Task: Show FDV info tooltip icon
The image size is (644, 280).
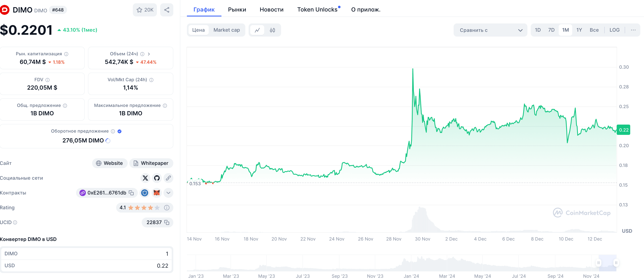Action: coord(47,80)
